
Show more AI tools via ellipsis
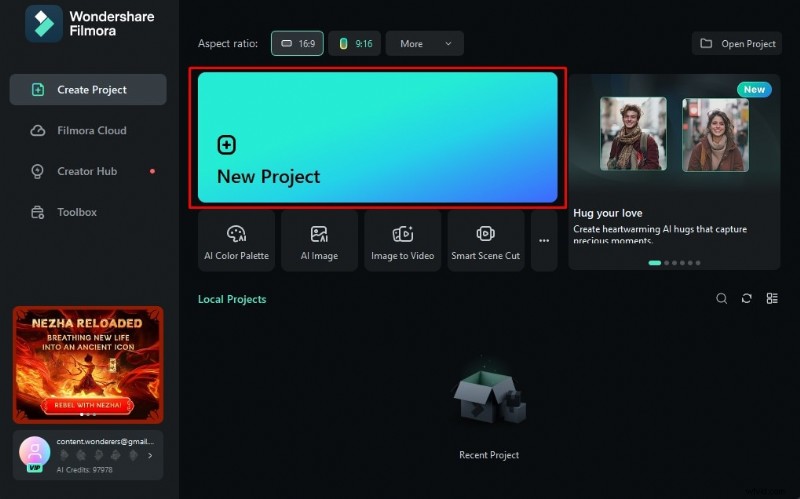tap(544, 241)
